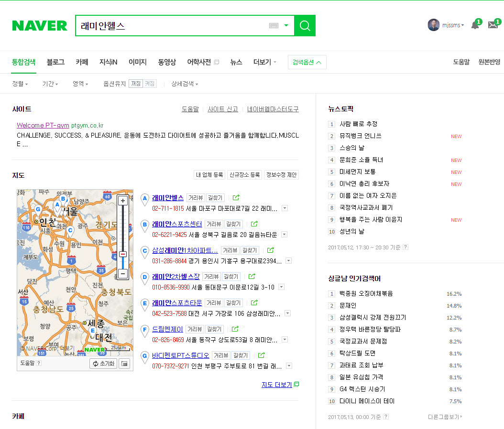Open the 정렬 sort dropdown

[x=20, y=84]
